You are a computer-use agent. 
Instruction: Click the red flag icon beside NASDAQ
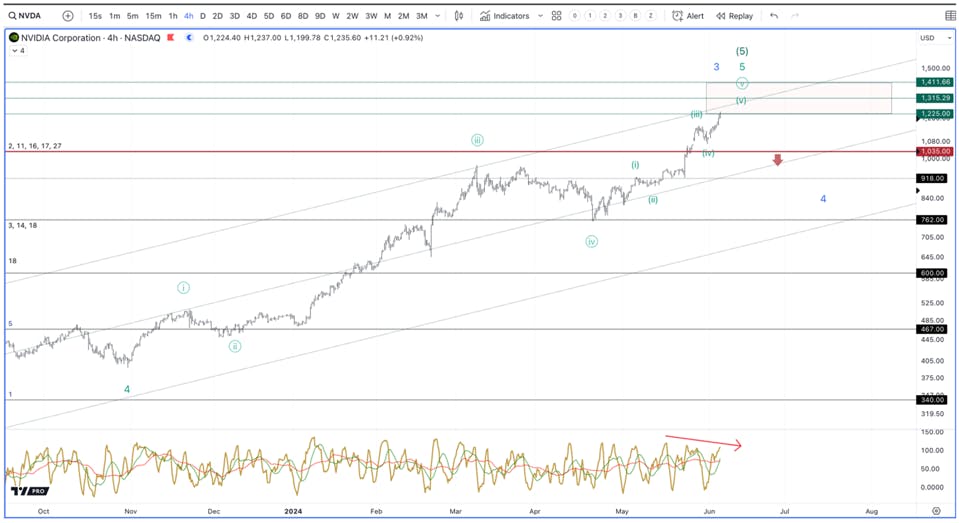tap(171, 38)
